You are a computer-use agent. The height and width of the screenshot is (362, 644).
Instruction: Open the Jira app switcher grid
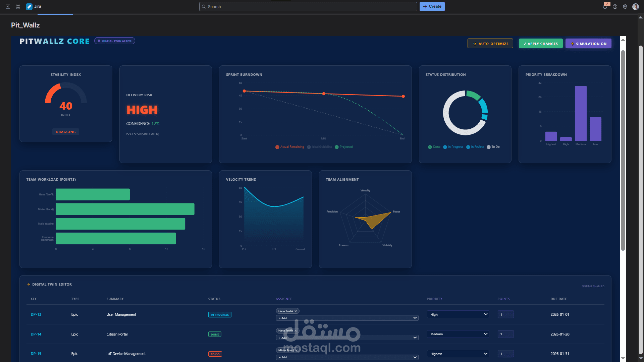click(x=18, y=7)
